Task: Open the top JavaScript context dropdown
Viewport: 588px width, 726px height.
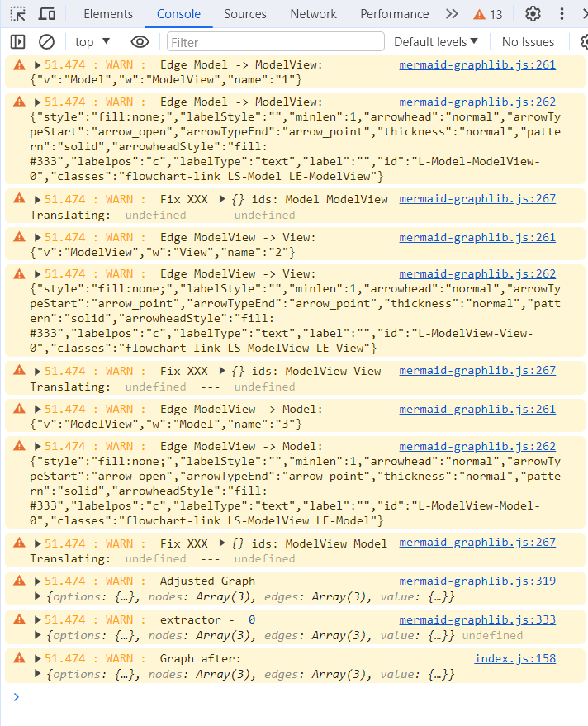Action: click(x=92, y=42)
